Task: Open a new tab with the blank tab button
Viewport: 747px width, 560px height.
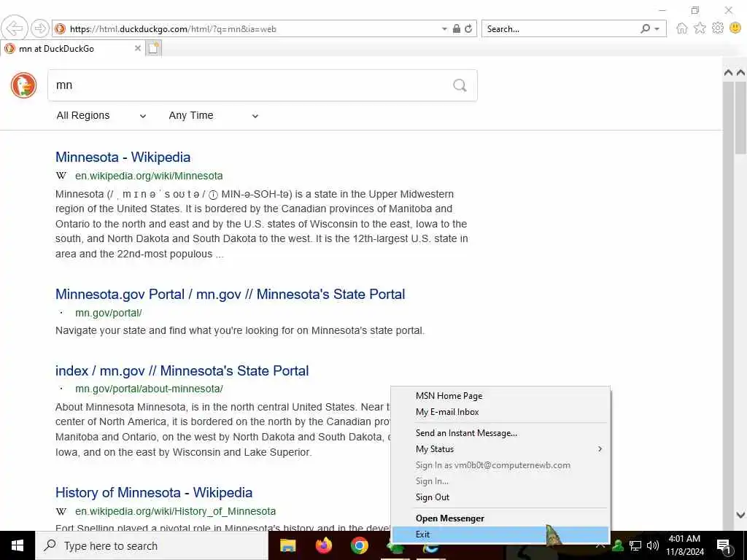Action: point(153,48)
